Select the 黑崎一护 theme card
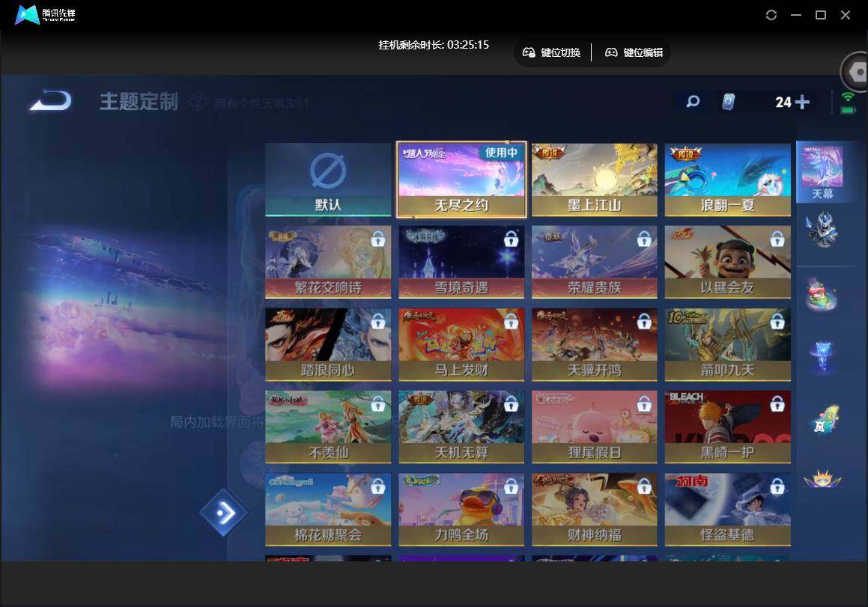868x607 pixels. coord(728,427)
